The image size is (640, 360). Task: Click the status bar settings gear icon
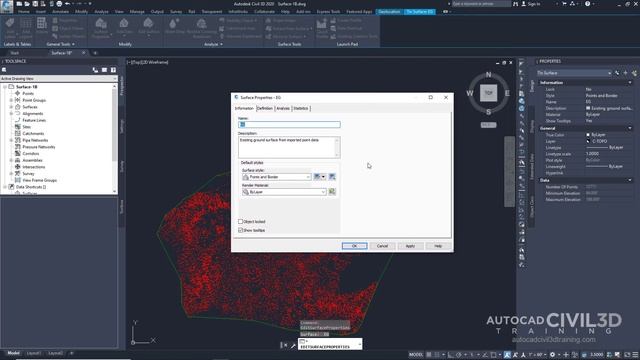point(552,355)
